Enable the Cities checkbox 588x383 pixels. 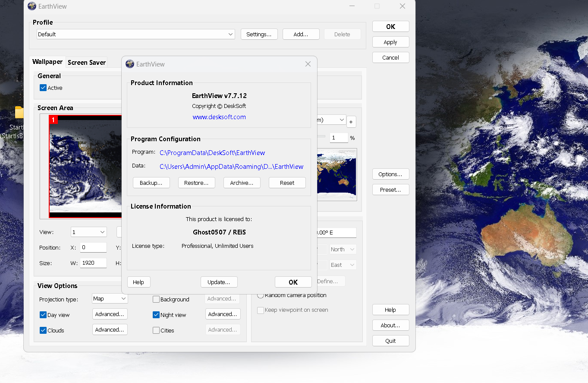156,330
